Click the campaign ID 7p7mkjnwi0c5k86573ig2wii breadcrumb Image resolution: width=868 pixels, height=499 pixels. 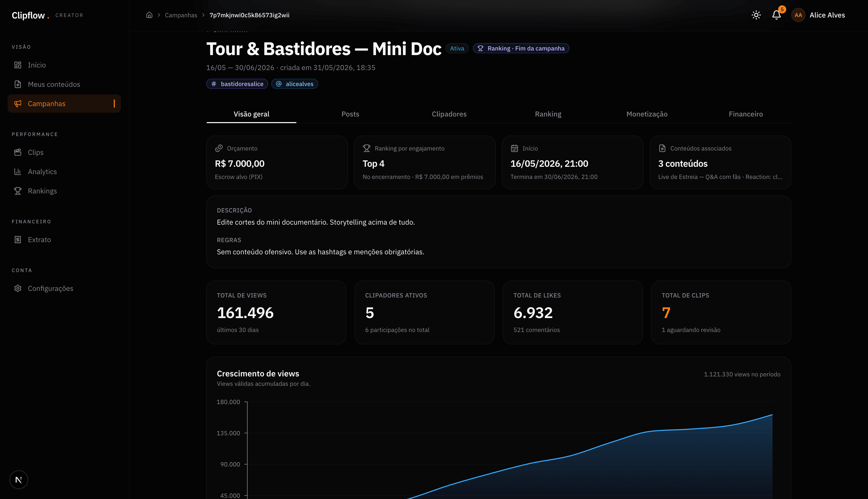coord(250,15)
